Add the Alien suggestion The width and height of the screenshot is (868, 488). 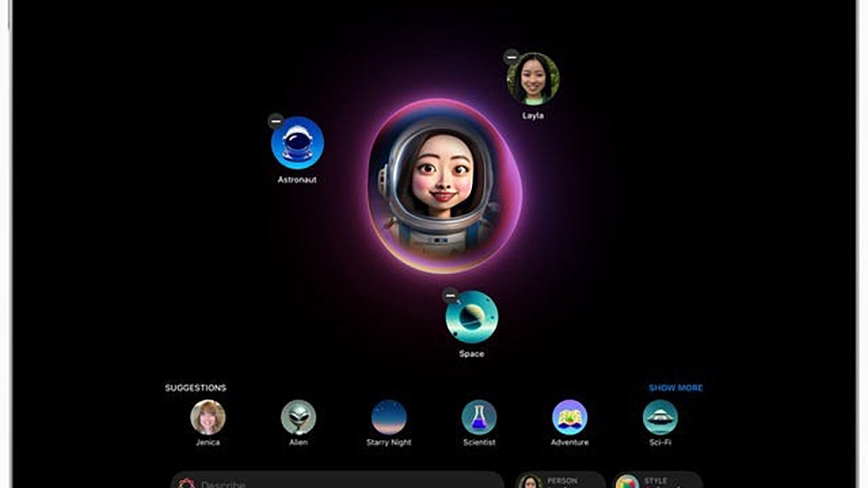coord(298,418)
